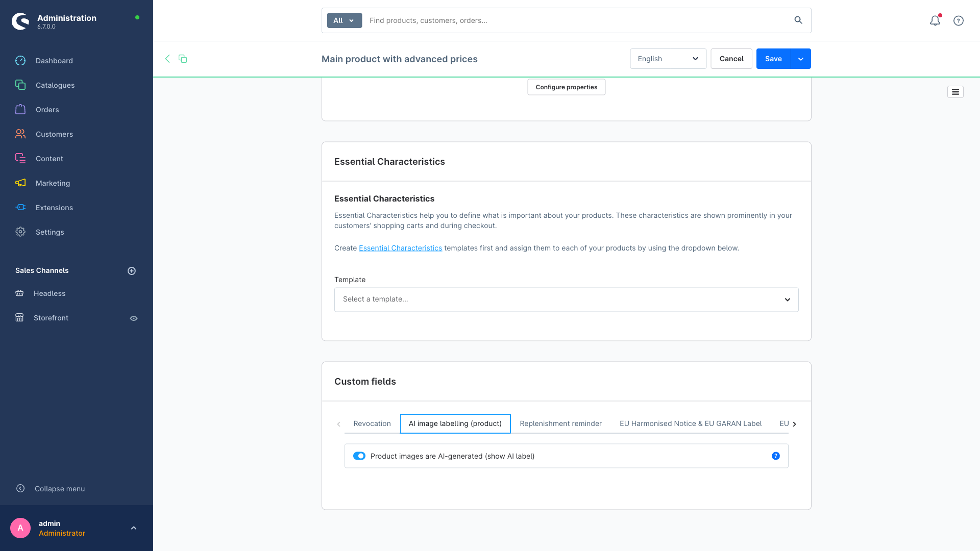Click the Catalogues sidebar icon
The height and width of the screenshot is (551, 980).
click(x=20, y=85)
